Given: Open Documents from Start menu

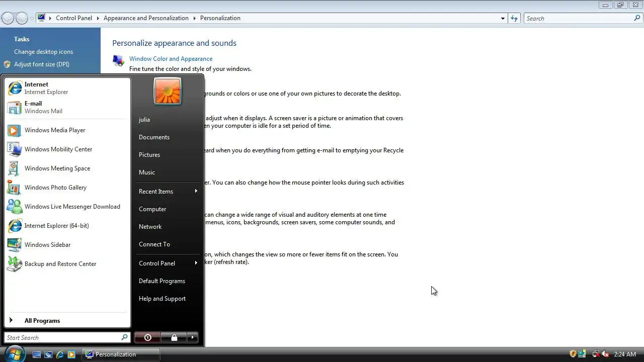Looking at the screenshot, I should click(x=154, y=137).
